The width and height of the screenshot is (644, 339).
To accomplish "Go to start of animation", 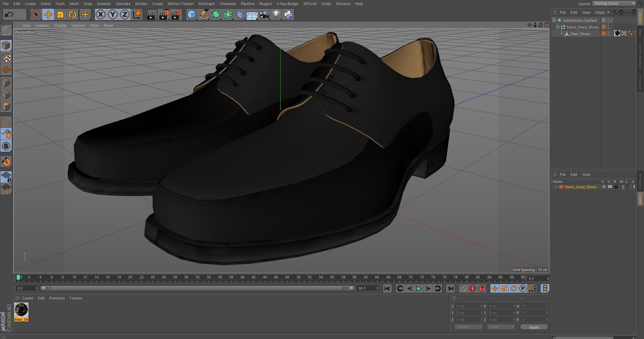I will pyautogui.click(x=387, y=288).
